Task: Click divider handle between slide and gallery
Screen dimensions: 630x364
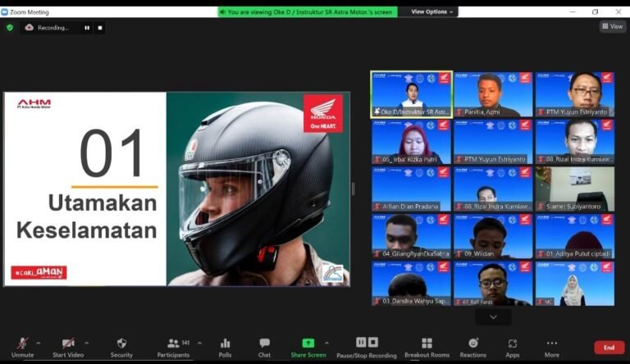Action: coord(354,189)
